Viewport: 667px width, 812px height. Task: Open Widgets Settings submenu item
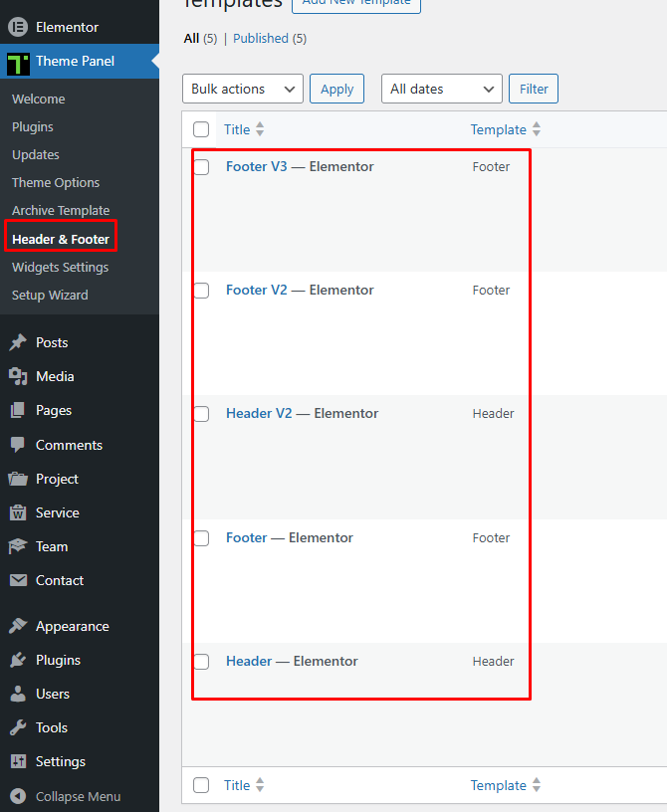pos(60,268)
